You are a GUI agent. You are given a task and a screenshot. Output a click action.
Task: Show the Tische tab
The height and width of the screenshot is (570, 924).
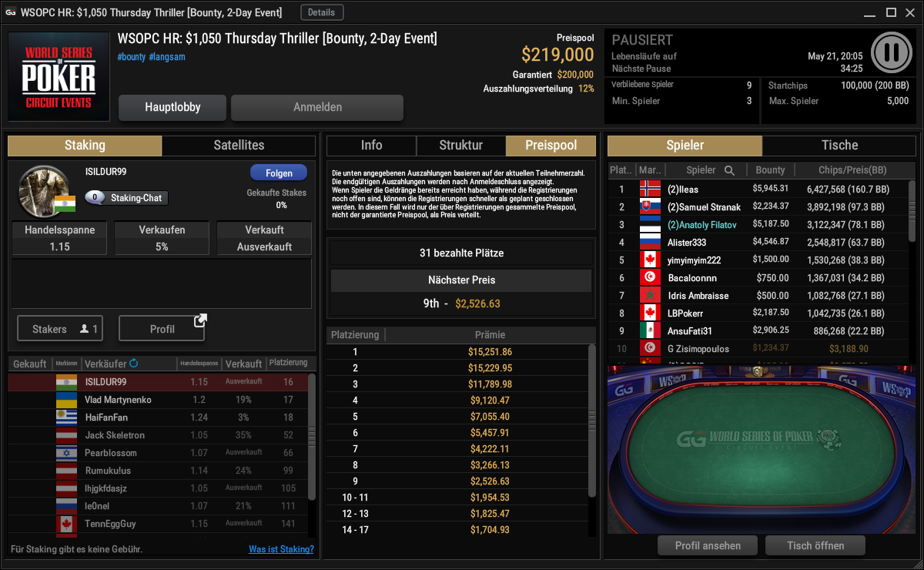tap(839, 146)
